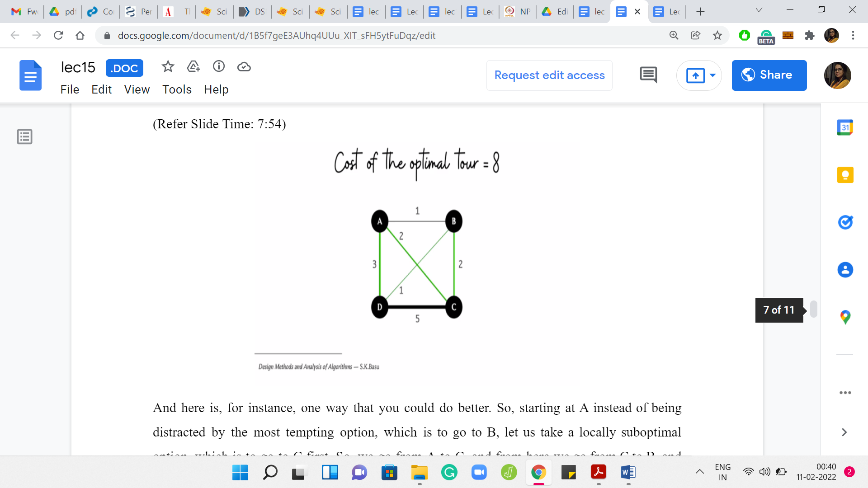Click the blue Share button
The width and height of the screenshot is (868, 488).
click(769, 75)
